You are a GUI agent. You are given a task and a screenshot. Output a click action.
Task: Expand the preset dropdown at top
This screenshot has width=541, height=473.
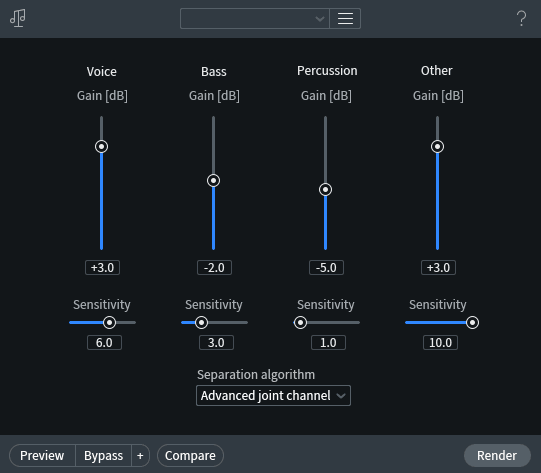[x=255, y=19]
